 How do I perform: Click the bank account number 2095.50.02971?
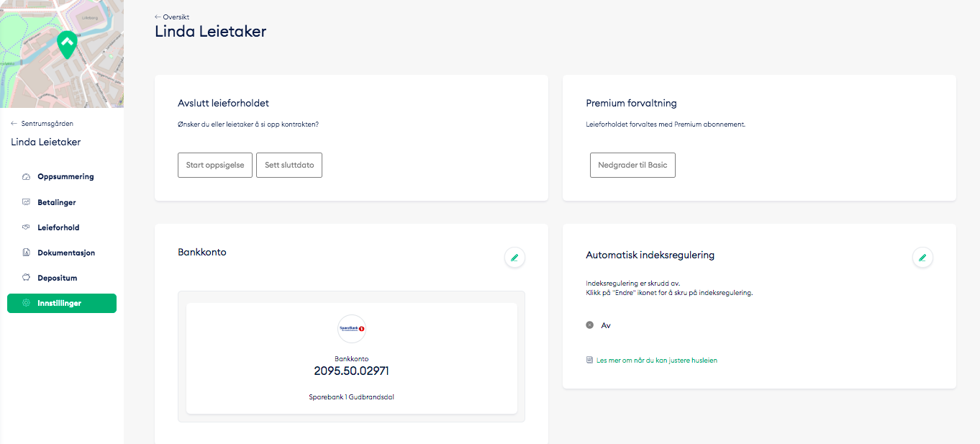point(351,371)
